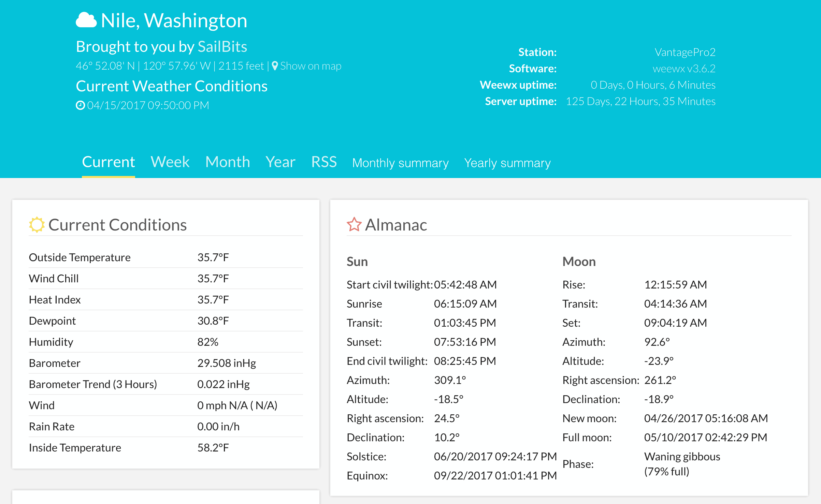Switch to the Month tab

point(228,162)
